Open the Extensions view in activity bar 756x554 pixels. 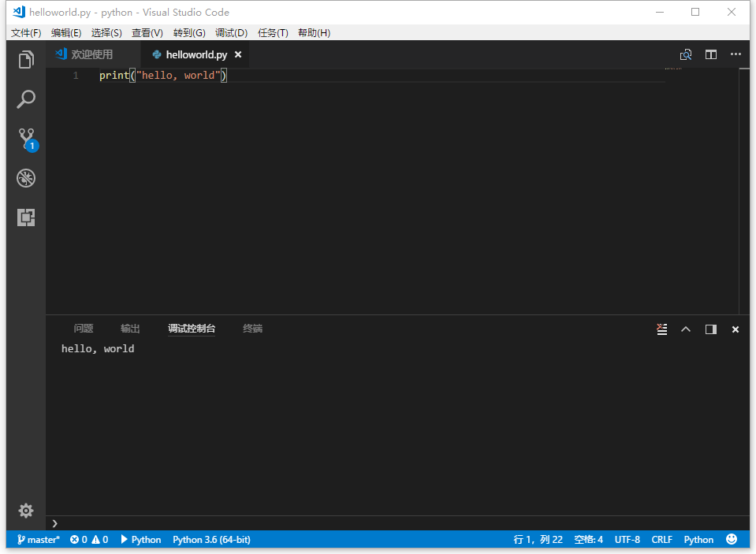(x=26, y=218)
